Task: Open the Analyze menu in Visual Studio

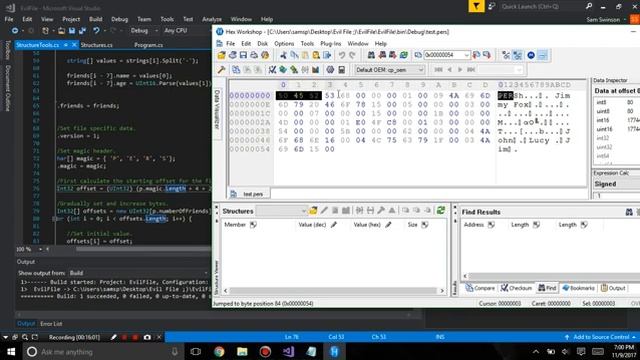Action: [212, 19]
